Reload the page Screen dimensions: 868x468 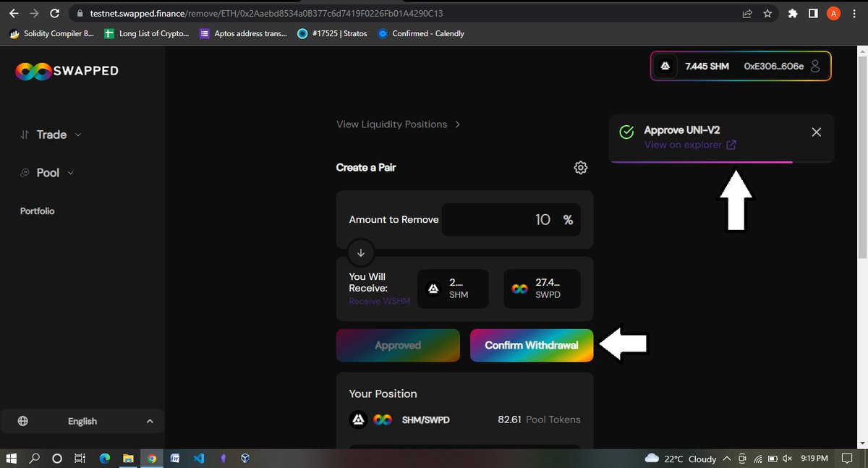coord(56,13)
